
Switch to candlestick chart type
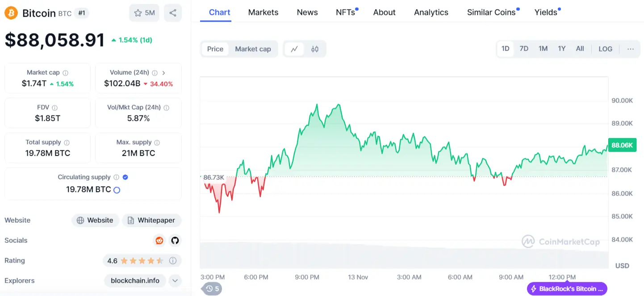(315, 49)
